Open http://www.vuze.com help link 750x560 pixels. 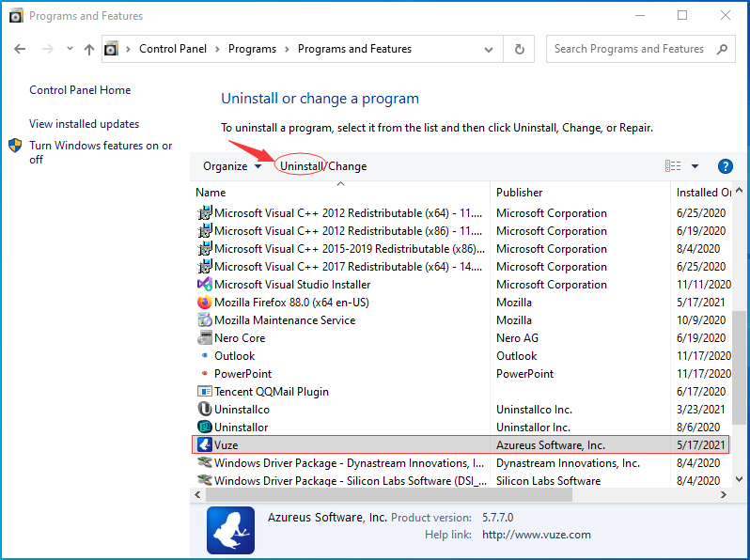click(537, 535)
